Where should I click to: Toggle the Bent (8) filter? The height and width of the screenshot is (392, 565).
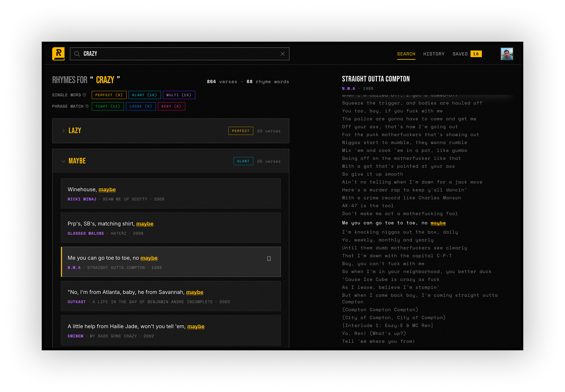point(171,106)
